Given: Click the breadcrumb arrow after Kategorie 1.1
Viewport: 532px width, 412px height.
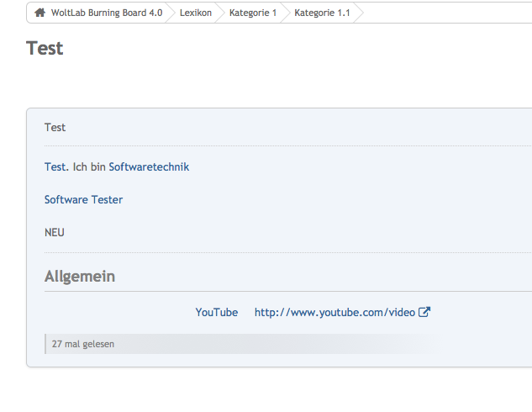Looking at the screenshot, I should (x=361, y=13).
